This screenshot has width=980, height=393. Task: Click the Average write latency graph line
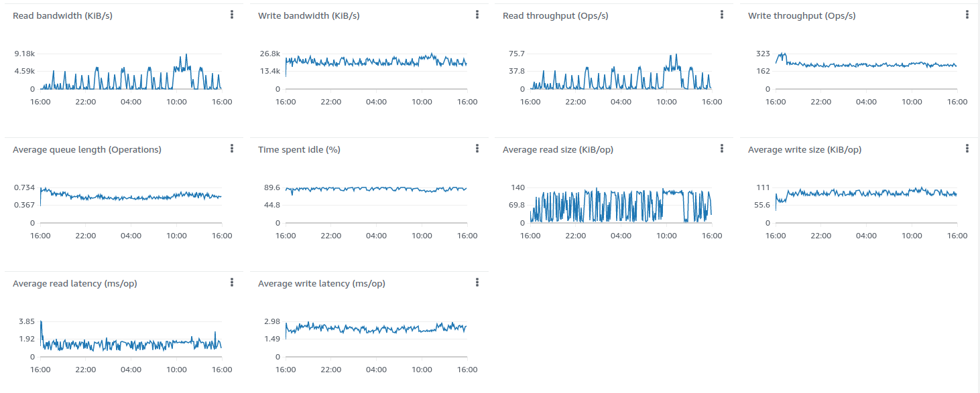[x=375, y=329]
